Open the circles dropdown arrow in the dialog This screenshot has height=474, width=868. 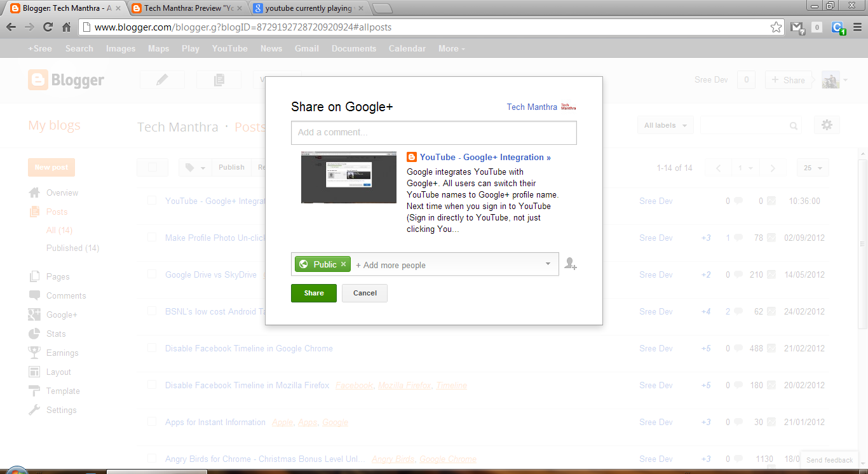(x=548, y=264)
